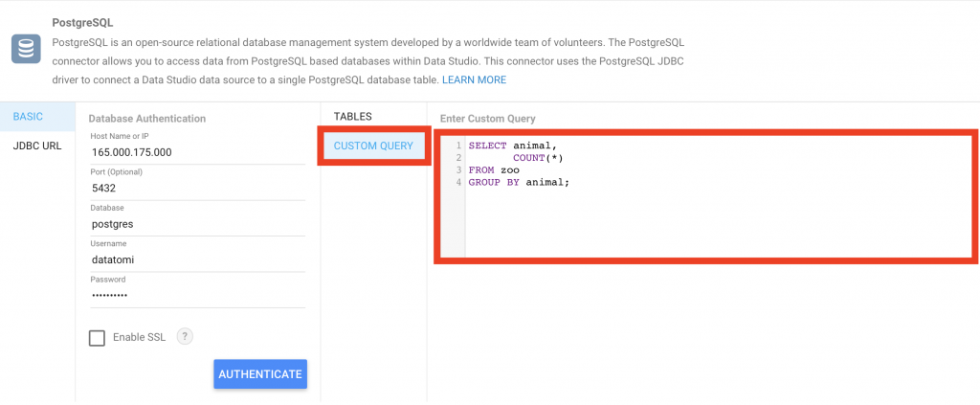Focus the Host Name or IP field
This screenshot has height=405, width=980.
tap(197, 152)
